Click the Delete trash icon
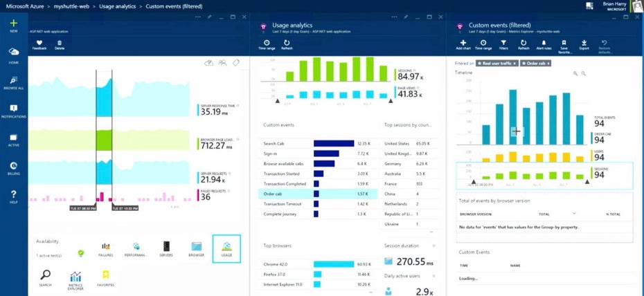This screenshot has width=644, height=296. [59, 43]
